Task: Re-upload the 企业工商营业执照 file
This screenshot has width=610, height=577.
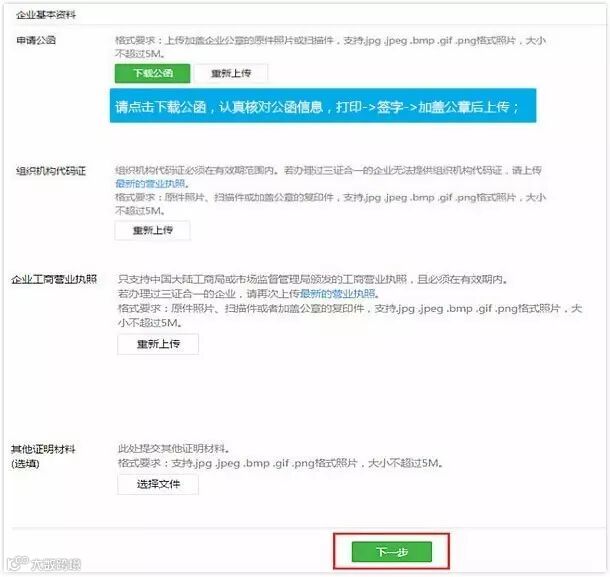Action: (x=158, y=344)
